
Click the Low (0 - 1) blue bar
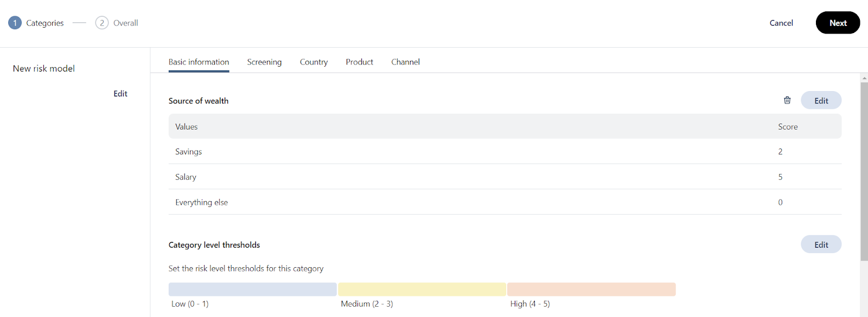(252, 289)
